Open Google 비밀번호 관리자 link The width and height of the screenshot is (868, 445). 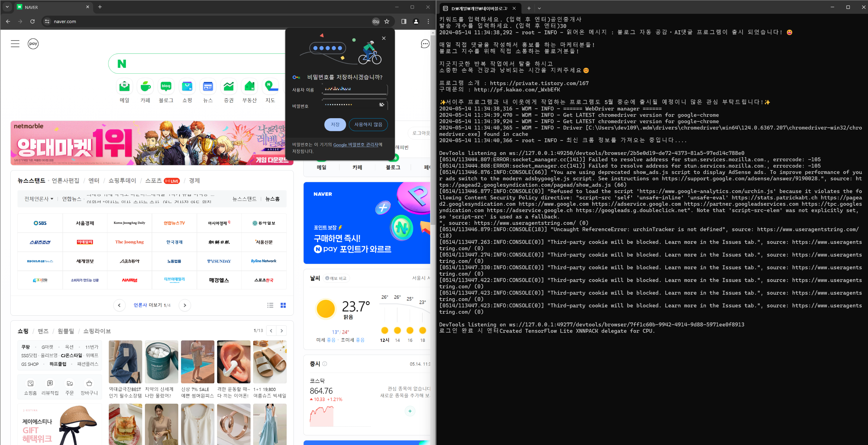point(356,145)
